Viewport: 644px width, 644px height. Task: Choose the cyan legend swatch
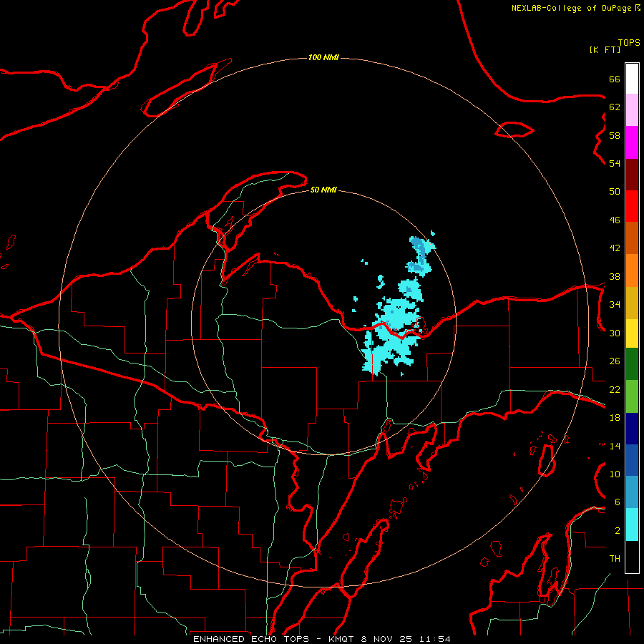point(632,525)
